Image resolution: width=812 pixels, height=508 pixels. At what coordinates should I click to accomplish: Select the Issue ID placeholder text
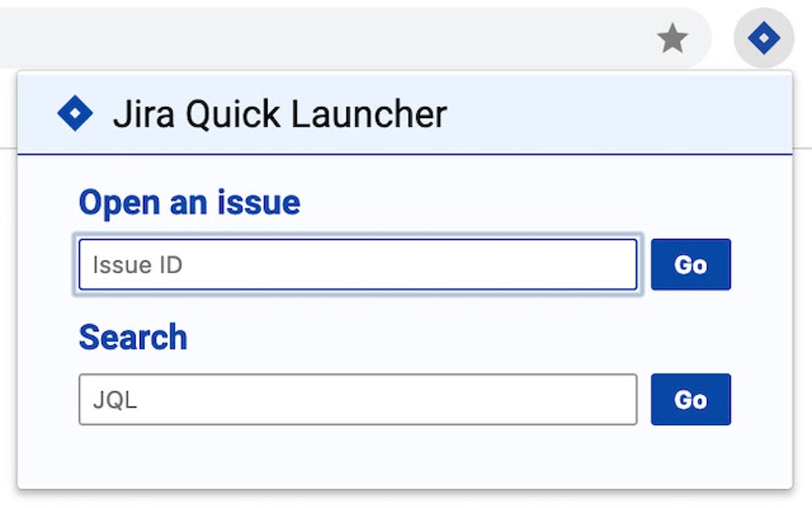click(x=138, y=265)
